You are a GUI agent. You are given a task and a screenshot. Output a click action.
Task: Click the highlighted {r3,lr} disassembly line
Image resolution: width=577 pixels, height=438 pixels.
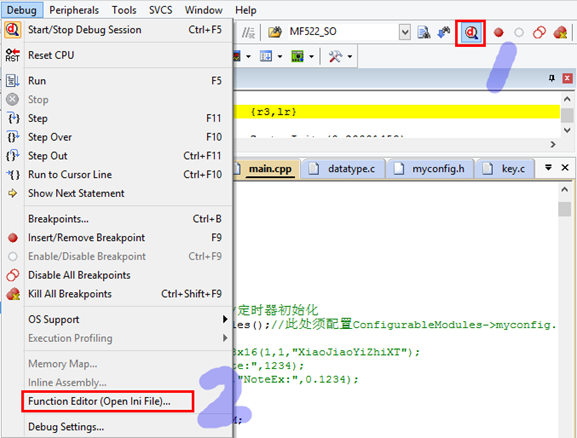coord(397,112)
